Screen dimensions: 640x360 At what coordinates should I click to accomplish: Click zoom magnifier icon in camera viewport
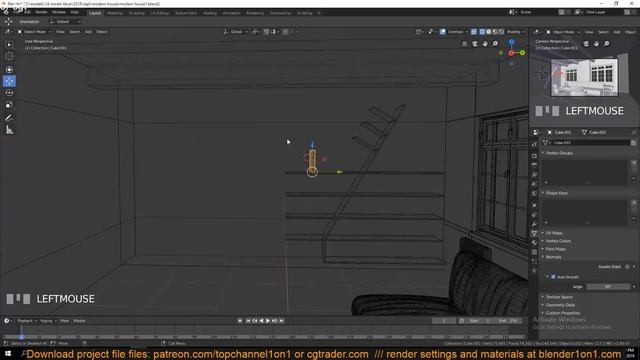click(x=607, y=43)
